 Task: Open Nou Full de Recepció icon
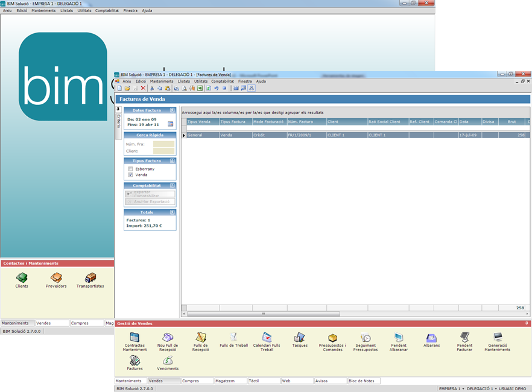(168, 341)
